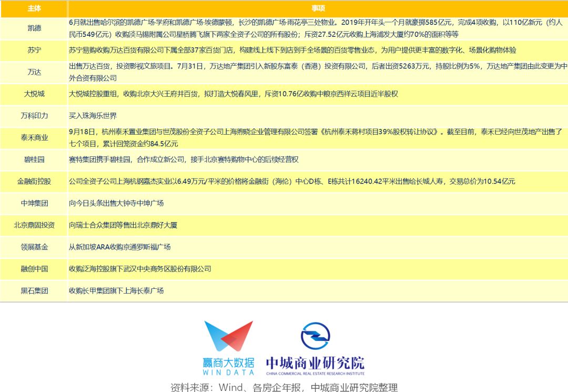Click the 主体 column header
Viewport: 568px width, 392px height.
pos(34,8)
